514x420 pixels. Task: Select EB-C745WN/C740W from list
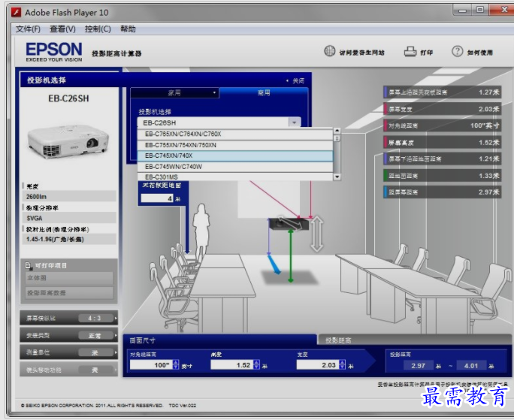coord(235,167)
